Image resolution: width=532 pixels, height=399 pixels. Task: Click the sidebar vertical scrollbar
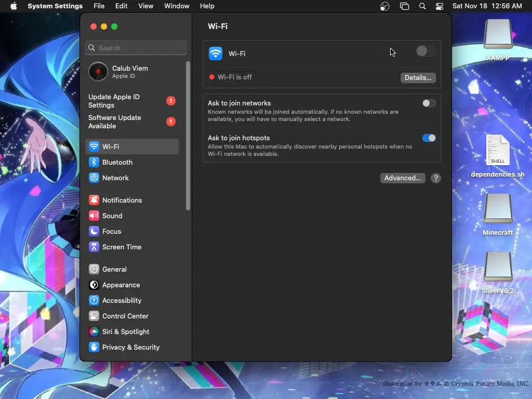tap(188, 136)
